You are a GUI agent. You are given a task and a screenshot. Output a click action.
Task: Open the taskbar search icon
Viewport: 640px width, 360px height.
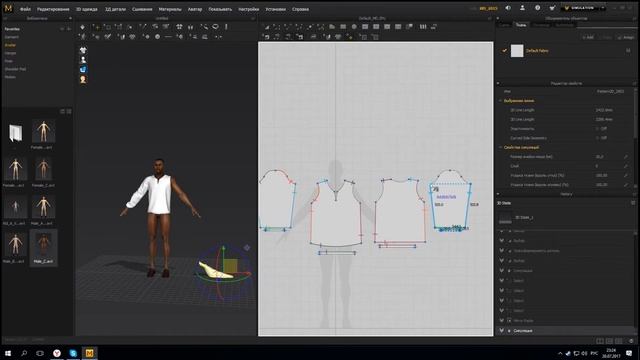[24, 353]
